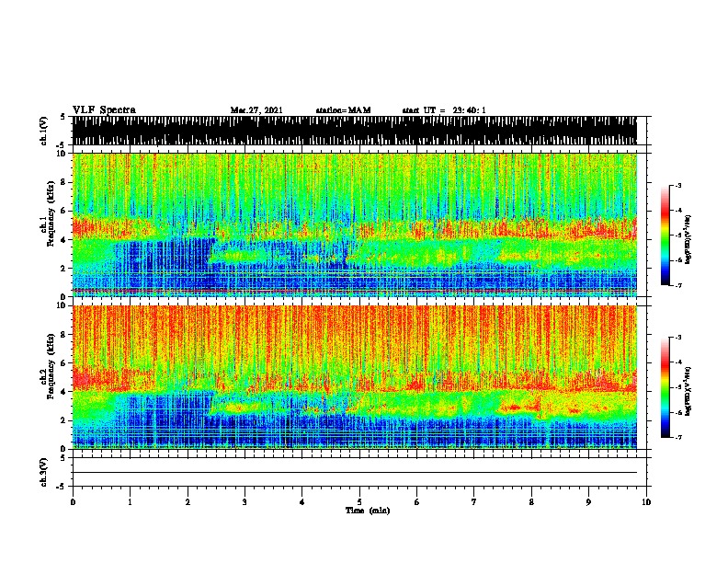Click the ch.1 color bar '-3' label
This screenshot has width=728, height=563.
[677, 186]
